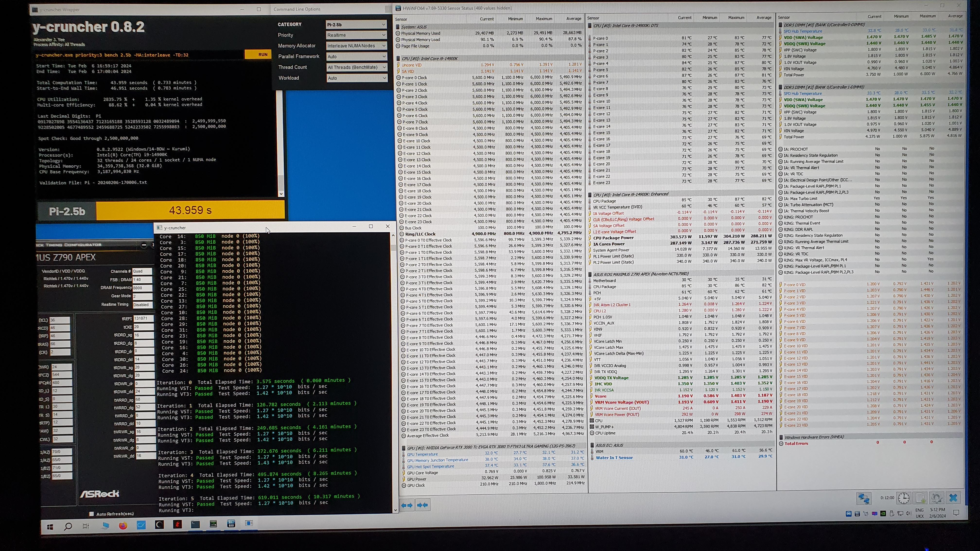This screenshot has width=980, height=551.
Task: Open the red dragon app on taskbar
Action: (x=177, y=525)
